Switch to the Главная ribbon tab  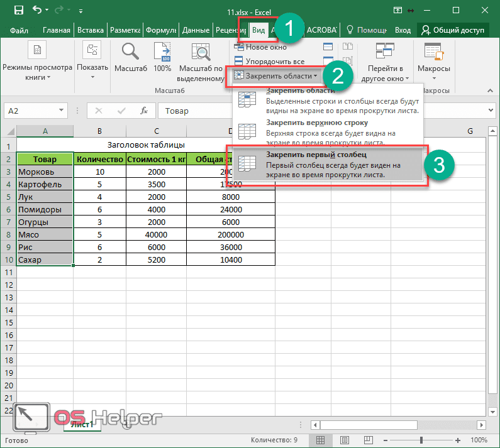57,30
